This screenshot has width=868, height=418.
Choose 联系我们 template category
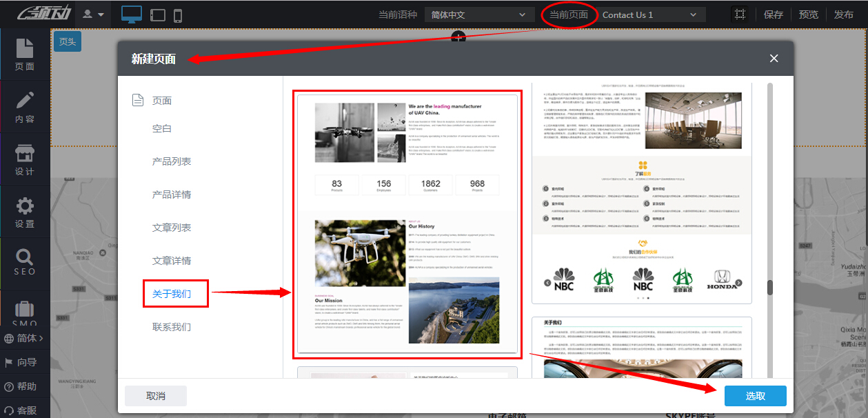pos(172,327)
